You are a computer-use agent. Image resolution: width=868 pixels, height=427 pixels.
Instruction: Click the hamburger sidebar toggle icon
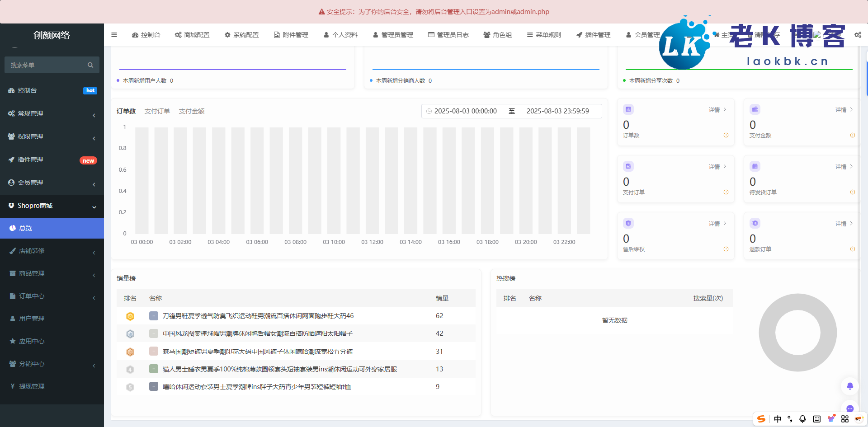click(x=114, y=35)
